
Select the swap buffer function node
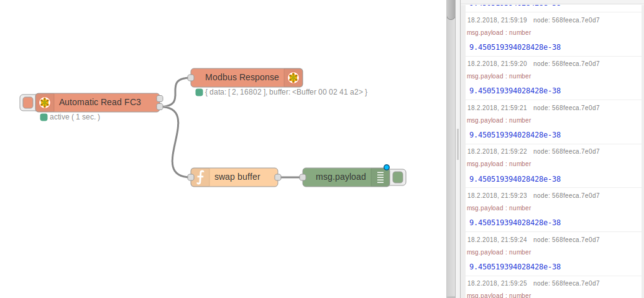click(x=234, y=177)
